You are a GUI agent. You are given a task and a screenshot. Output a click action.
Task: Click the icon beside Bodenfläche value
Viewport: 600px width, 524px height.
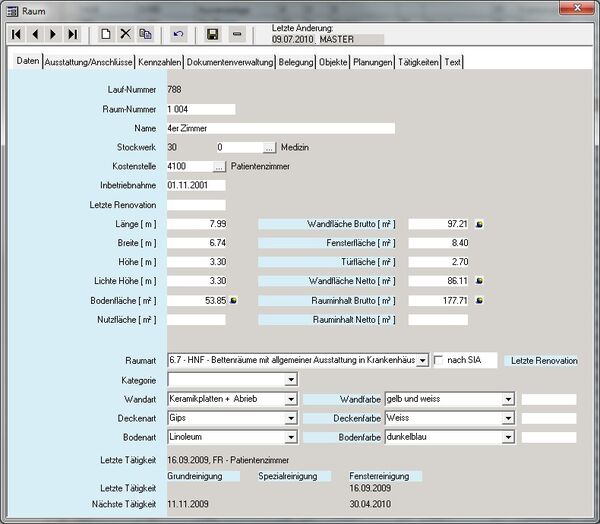234,300
